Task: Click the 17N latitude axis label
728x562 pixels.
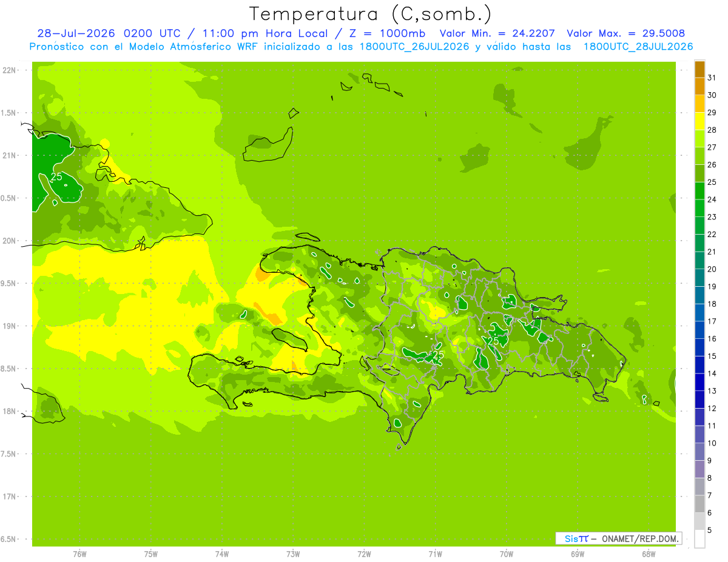Action: [10, 497]
